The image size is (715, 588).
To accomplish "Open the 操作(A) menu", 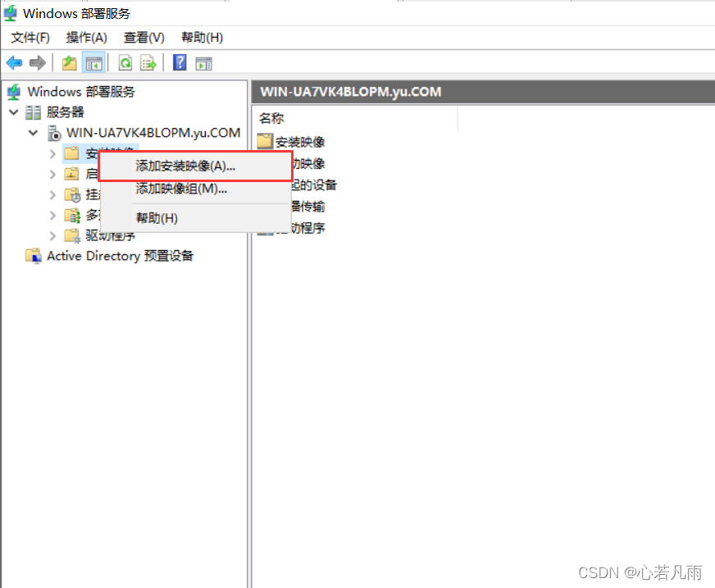I will point(87,38).
